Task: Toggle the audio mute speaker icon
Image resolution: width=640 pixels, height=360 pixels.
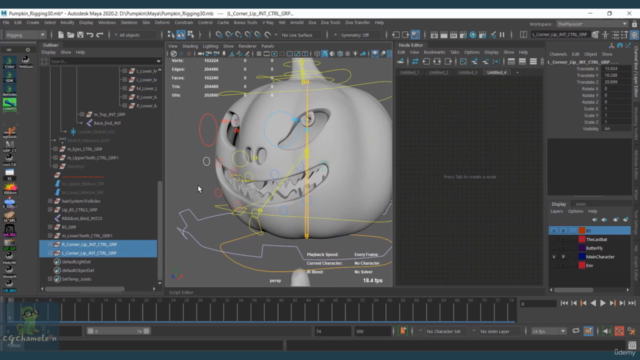Action: 606,331
